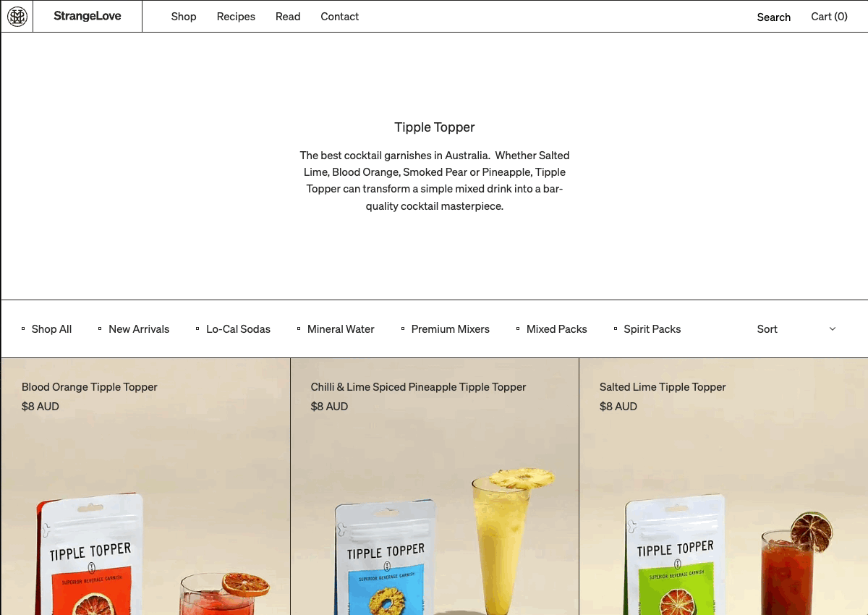Screen dimensions: 868x615
Task: Filter by Lo-Cal Sodas
Action: (x=238, y=329)
